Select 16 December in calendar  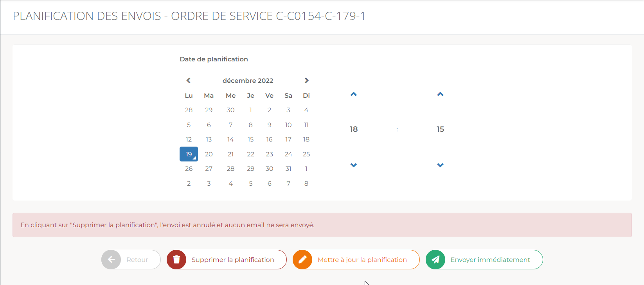[269, 140]
